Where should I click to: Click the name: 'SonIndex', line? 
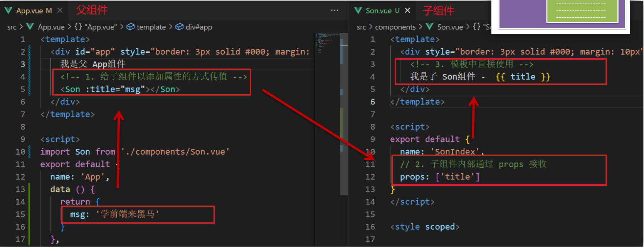click(442, 152)
